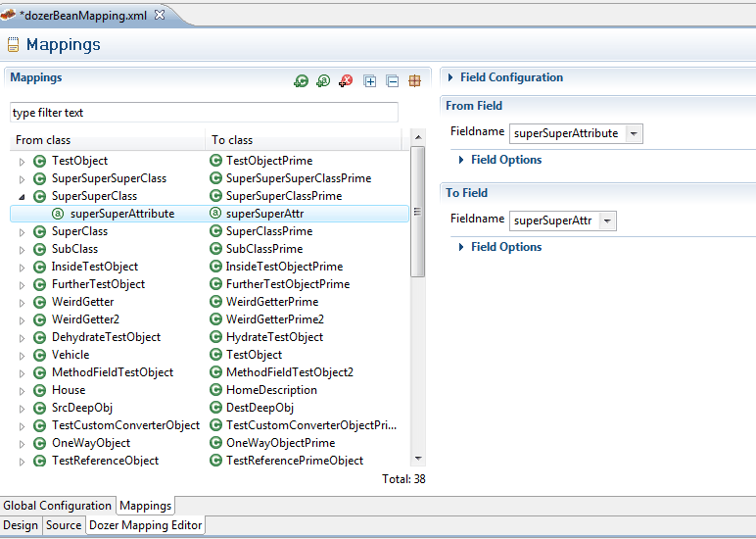Click the DestDeepObj class icon
756x539 pixels.
click(x=215, y=408)
